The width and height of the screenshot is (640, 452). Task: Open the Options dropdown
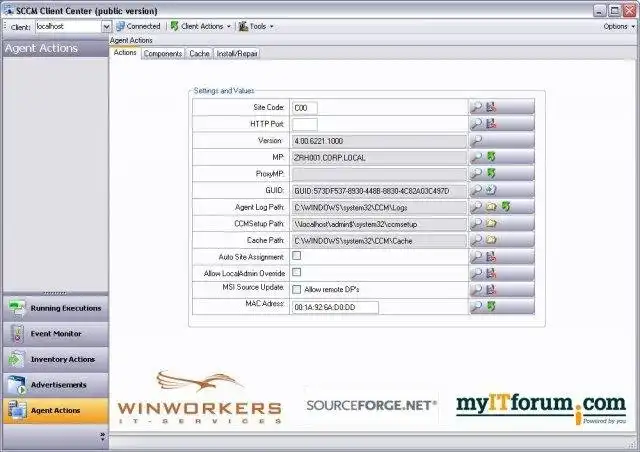619,27
